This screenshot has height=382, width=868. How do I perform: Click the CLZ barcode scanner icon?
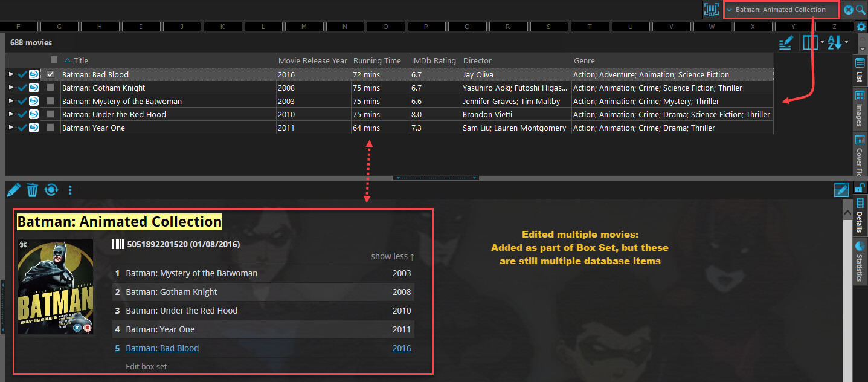coord(712,10)
